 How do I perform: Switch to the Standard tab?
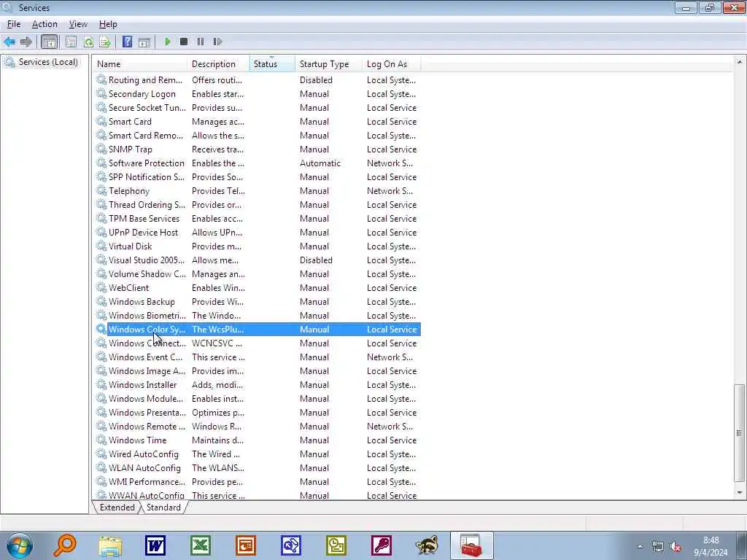pyautogui.click(x=163, y=507)
